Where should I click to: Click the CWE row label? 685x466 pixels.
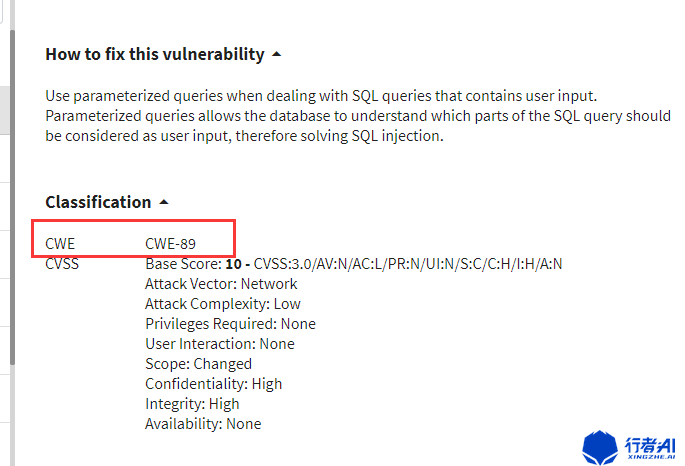[x=60, y=242]
